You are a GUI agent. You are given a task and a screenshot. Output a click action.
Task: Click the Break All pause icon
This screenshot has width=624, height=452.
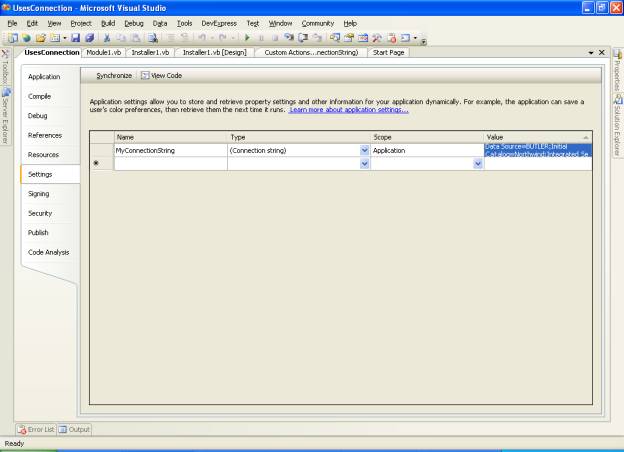[x=261, y=38]
